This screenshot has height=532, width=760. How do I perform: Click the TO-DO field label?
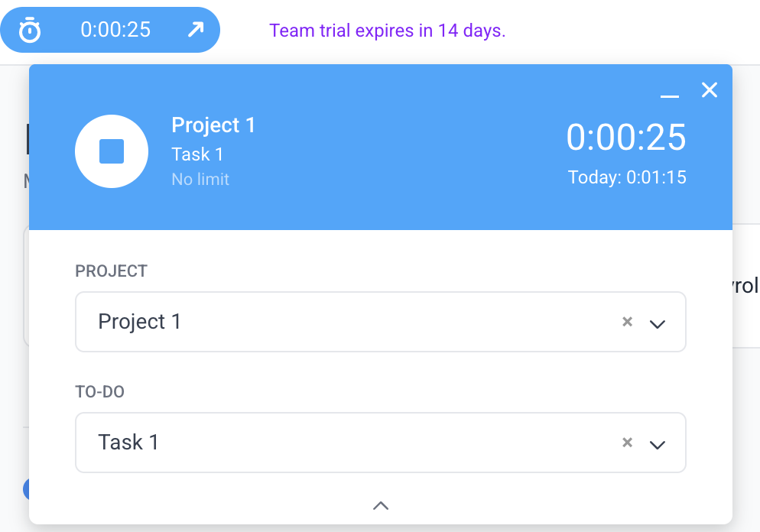coord(99,392)
